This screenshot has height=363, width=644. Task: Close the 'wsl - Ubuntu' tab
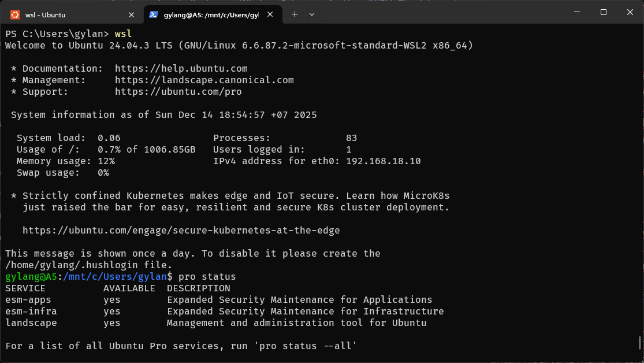pyautogui.click(x=131, y=14)
